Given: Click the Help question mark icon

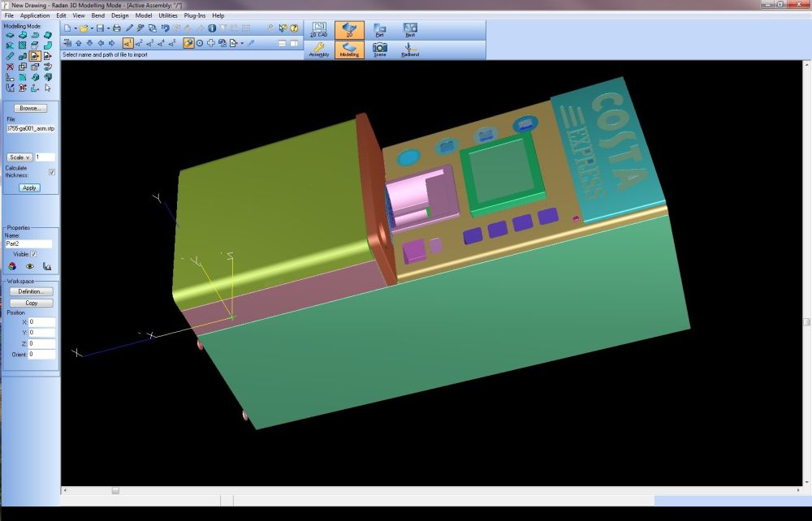Looking at the screenshot, I should 295,28.
